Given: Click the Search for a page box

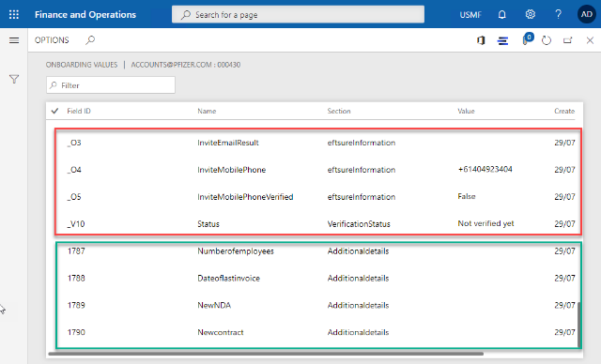Looking at the screenshot, I should point(298,15).
